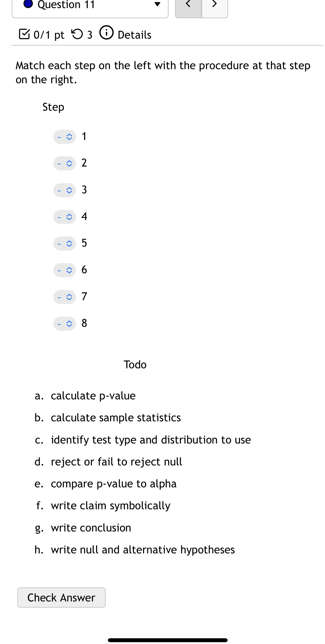Image resolution: width=325 pixels, height=644 pixels.
Task: Open the matching dropdown for step 7
Action: pyautogui.click(x=64, y=297)
